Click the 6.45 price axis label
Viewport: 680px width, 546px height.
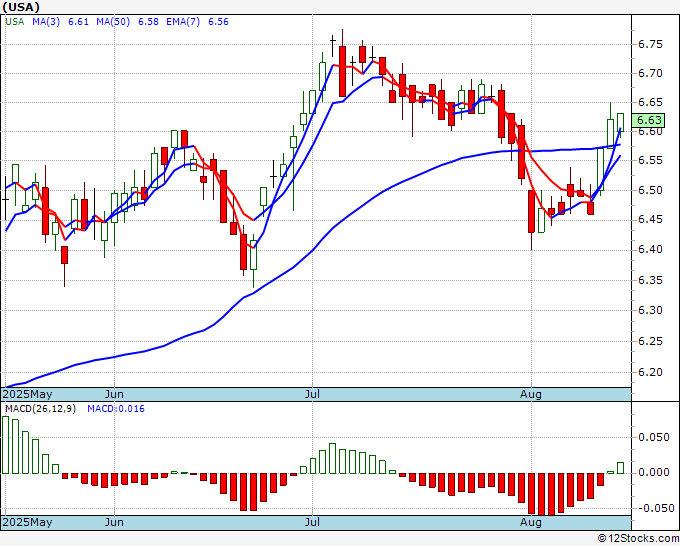(650, 219)
